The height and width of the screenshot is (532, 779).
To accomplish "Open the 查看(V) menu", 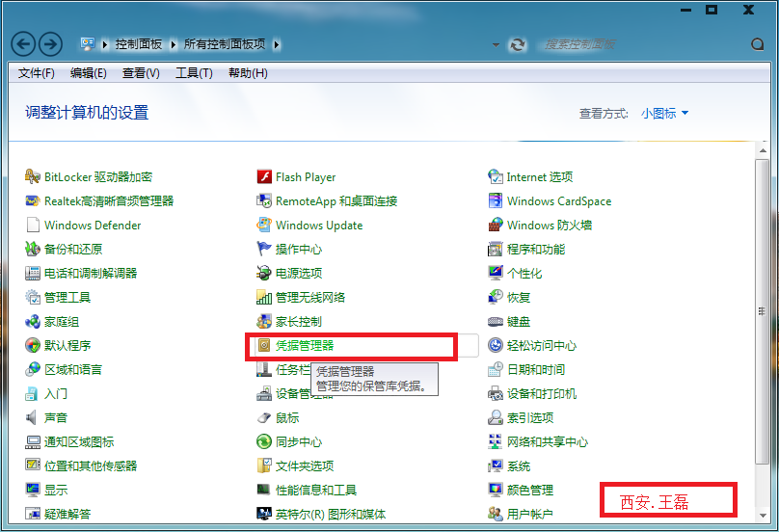I will [141, 73].
